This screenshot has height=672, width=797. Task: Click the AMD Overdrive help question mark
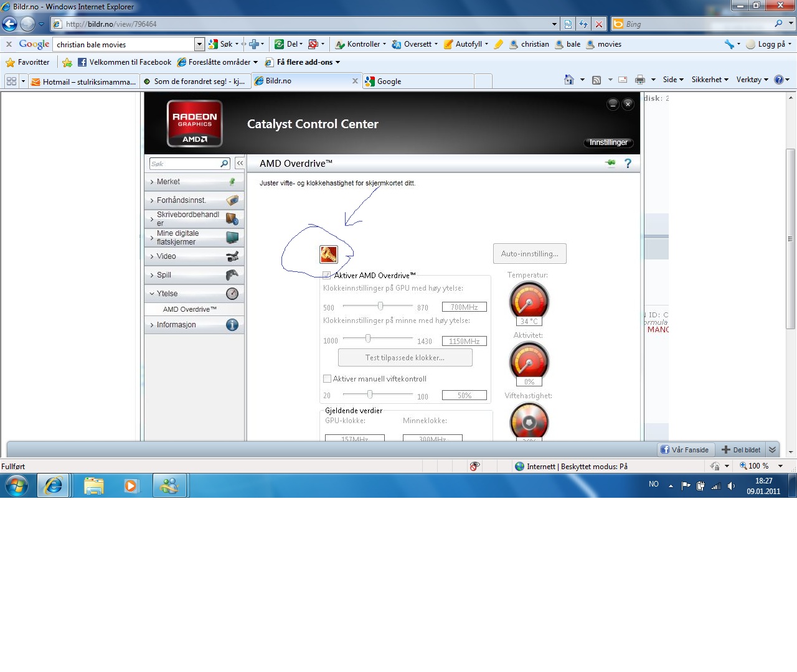click(628, 163)
